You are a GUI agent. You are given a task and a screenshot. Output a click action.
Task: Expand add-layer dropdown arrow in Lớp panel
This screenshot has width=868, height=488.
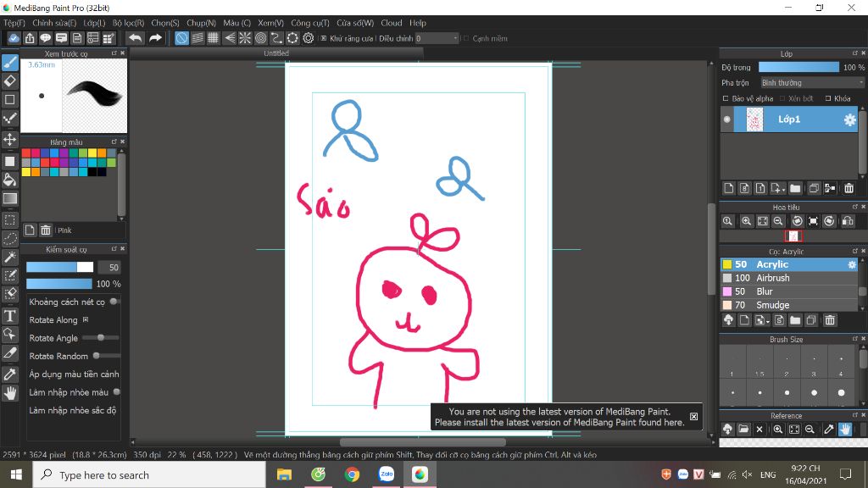(778, 189)
